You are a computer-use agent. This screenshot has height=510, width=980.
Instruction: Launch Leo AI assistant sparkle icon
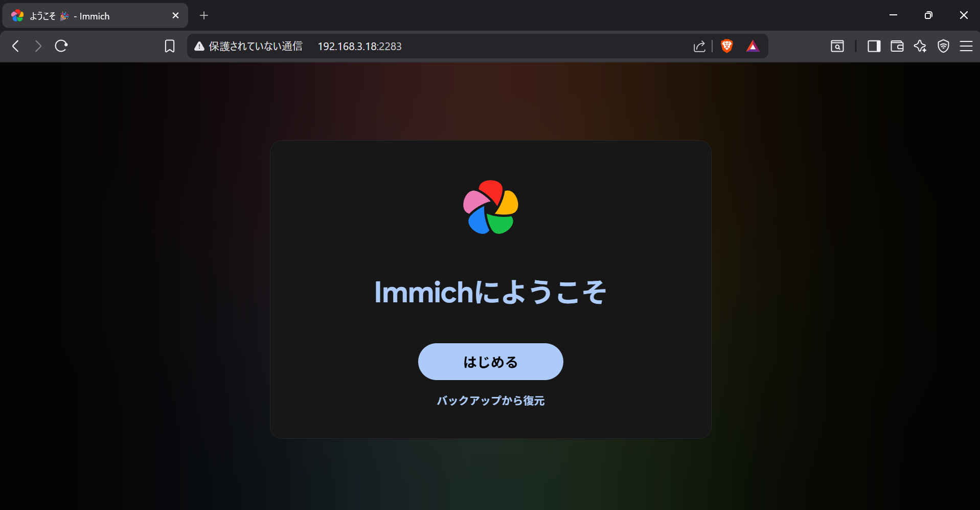click(x=920, y=46)
